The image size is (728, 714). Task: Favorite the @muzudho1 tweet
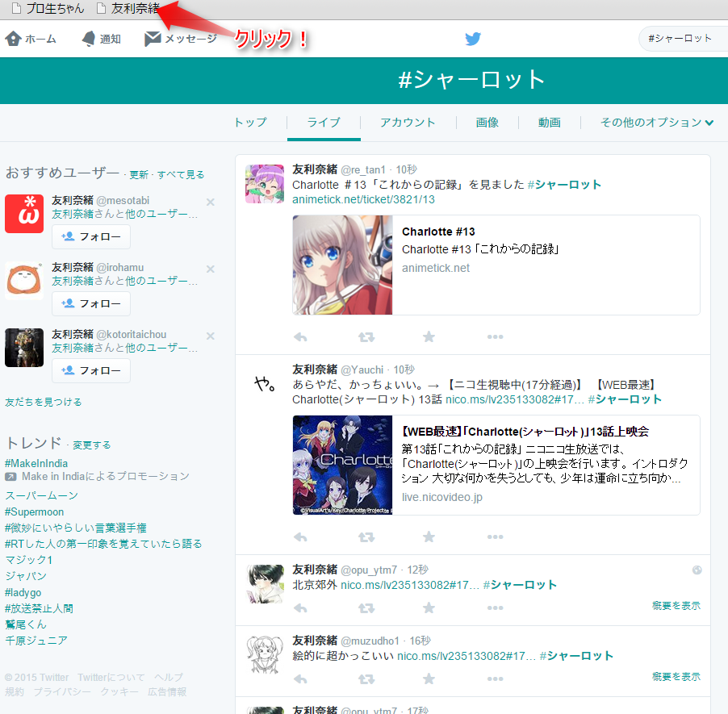429,679
